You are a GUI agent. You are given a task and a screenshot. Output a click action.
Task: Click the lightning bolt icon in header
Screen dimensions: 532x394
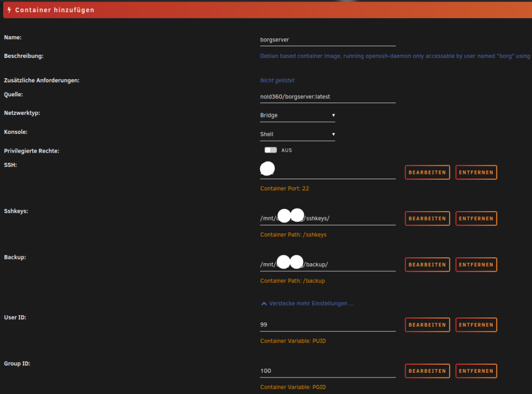point(10,10)
